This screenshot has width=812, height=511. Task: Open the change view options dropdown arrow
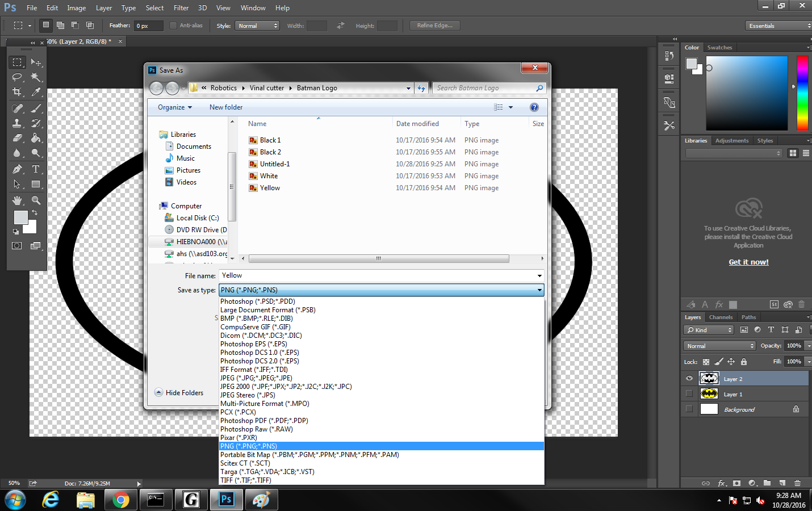coord(510,107)
